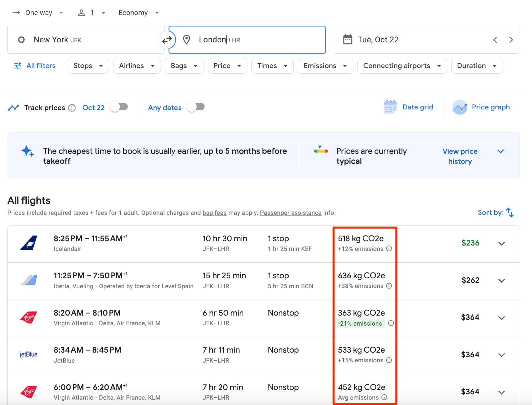Open info for -21% emissions
This screenshot has height=405, width=532.
click(391, 323)
